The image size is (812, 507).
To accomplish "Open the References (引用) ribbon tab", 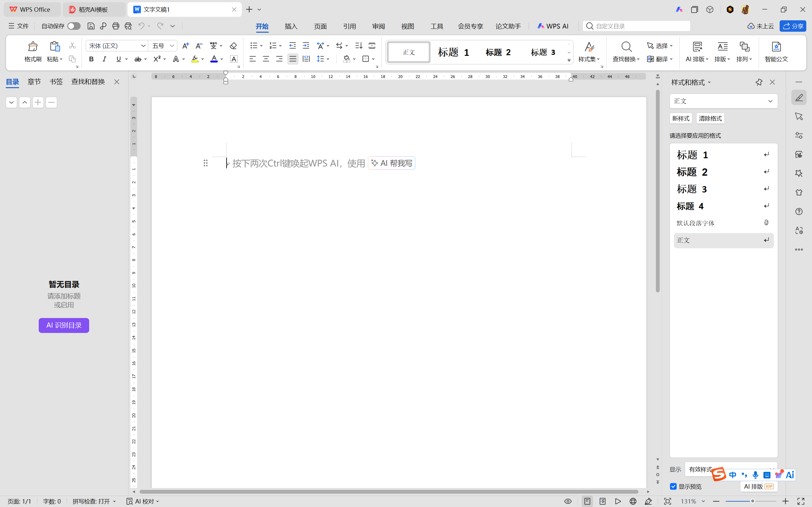I will click(x=349, y=26).
